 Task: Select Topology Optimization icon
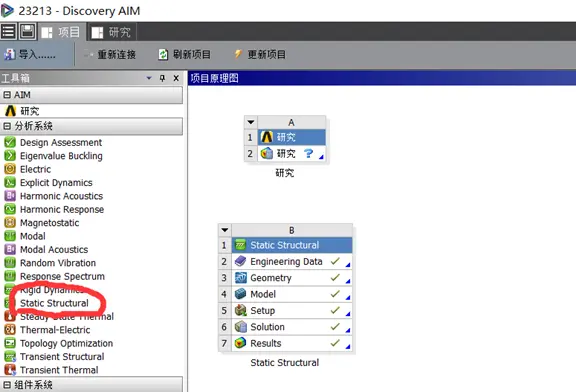coord(10,343)
